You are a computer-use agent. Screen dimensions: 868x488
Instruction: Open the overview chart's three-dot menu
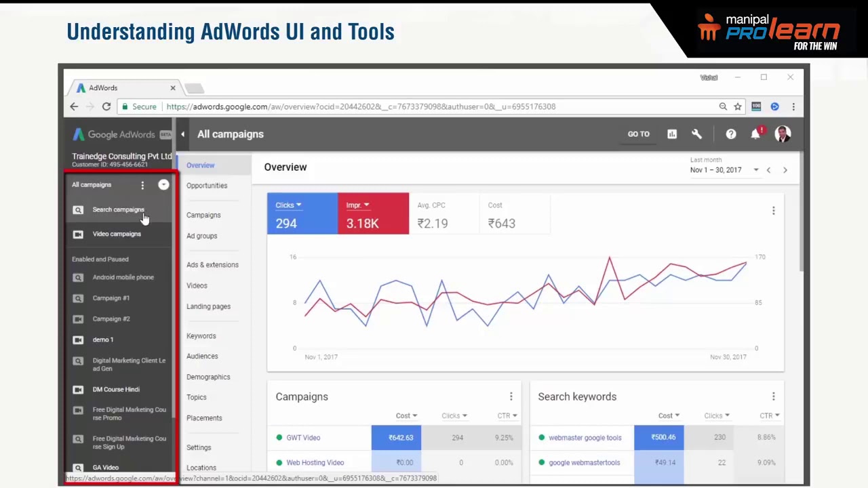[x=773, y=211]
